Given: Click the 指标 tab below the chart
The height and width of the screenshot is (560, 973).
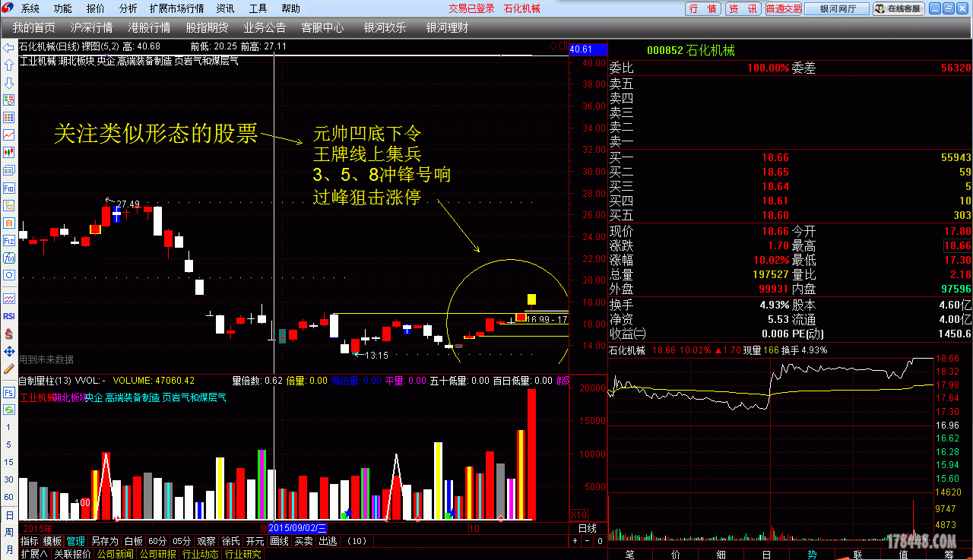Looking at the screenshot, I should pyautogui.click(x=29, y=541).
